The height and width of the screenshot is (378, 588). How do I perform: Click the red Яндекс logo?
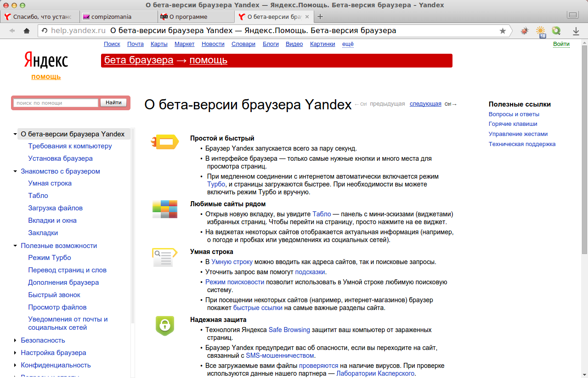pyautogui.click(x=46, y=60)
